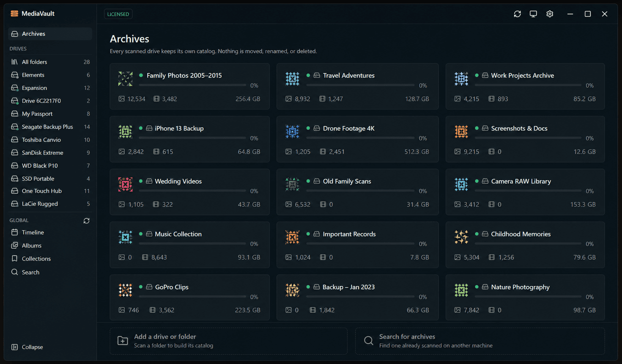Open the Timeline view
Screen dimensions: 622x364
coord(50,232)
